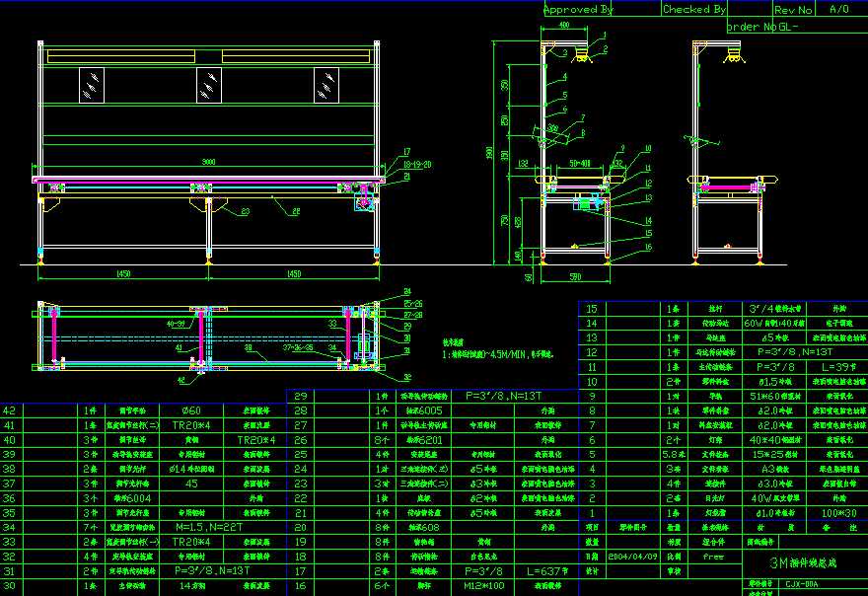
Task: Select the M12*100 cell in row 16
Action: (482, 585)
